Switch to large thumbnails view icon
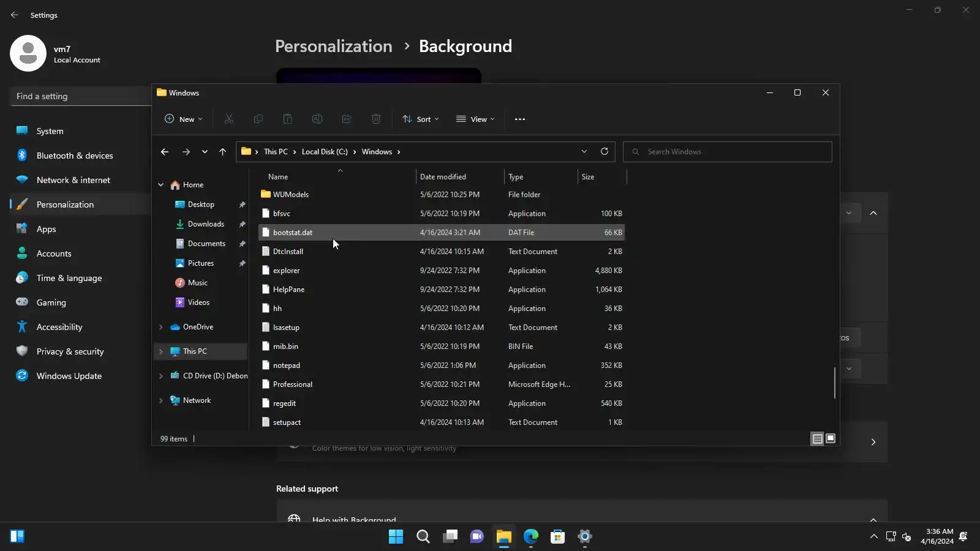 click(x=831, y=439)
